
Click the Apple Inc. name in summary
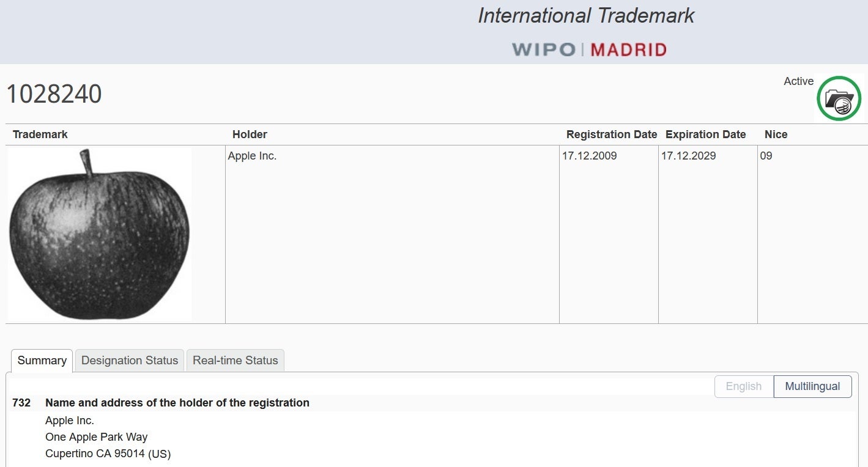[70, 421]
